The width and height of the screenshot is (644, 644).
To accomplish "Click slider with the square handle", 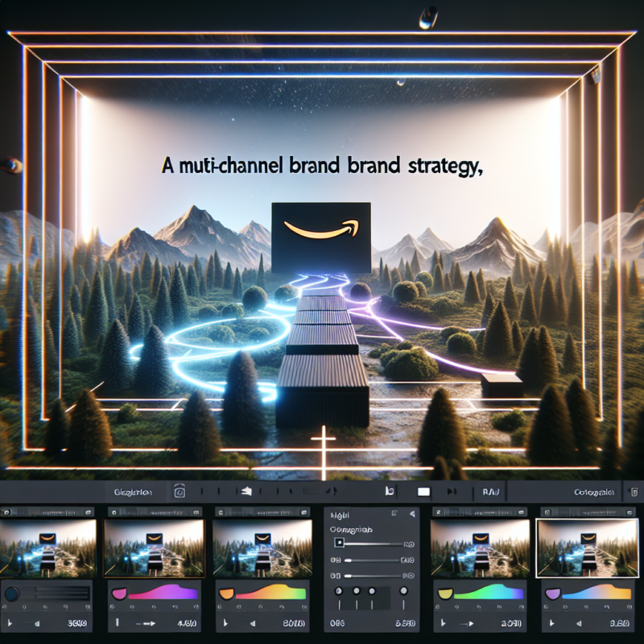I will tap(369, 543).
